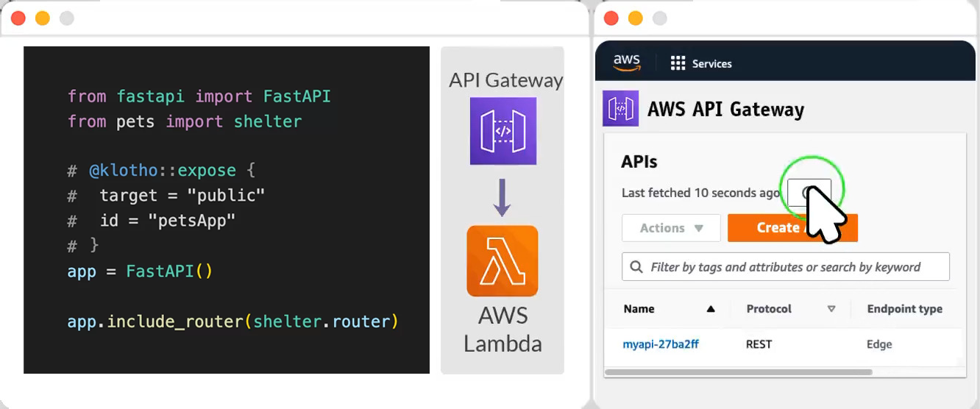980x409 pixels.
Task: Select the Edge endpoint type cell
Action: pos(879,344)
